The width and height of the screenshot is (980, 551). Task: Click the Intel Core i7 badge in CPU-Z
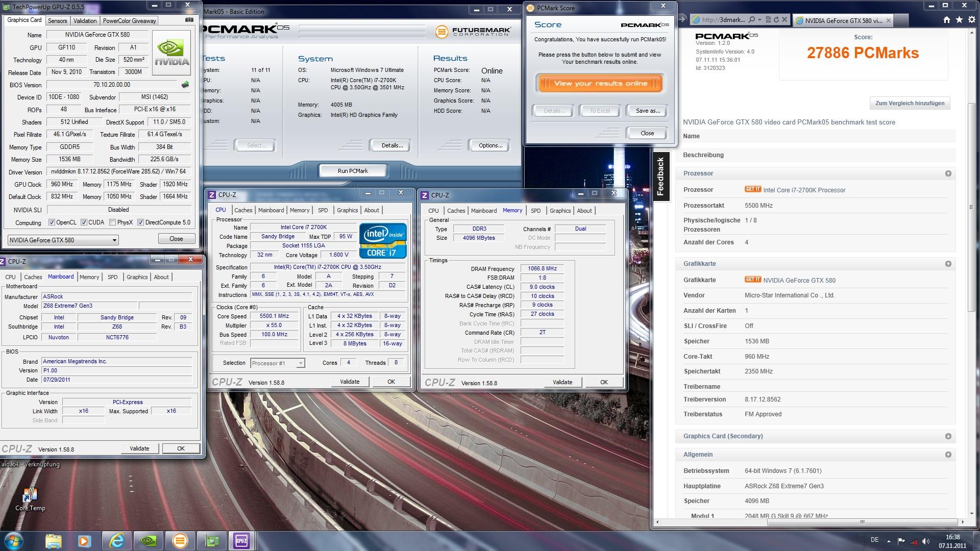383,241
